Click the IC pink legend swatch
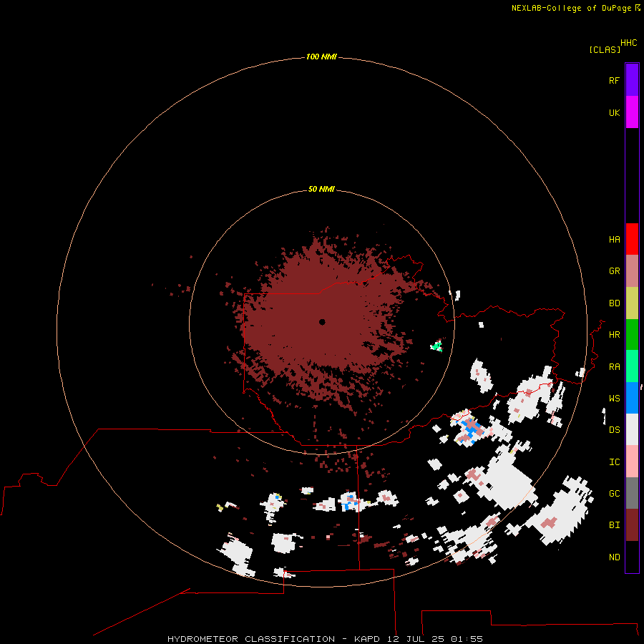This screenshot has width=644, height=644. (632, 462)
